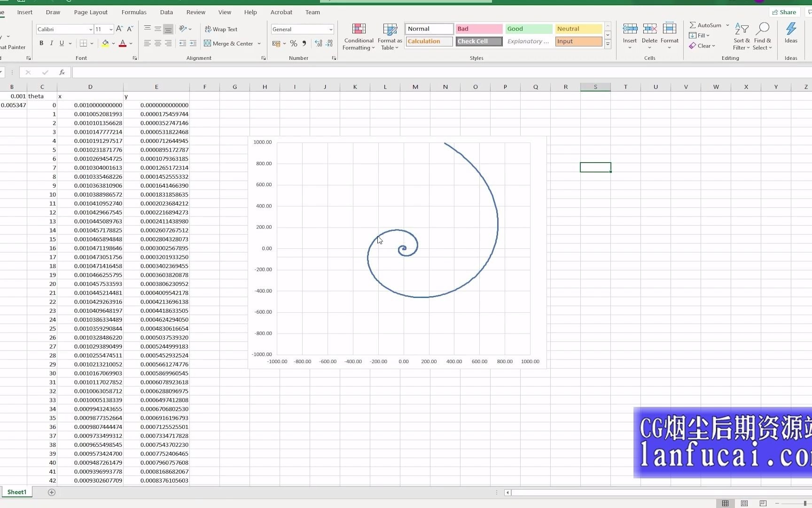Add new sheet plus icon

point(52,492)
